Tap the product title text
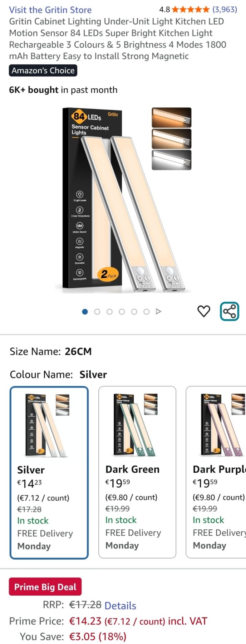The image size is (246, 644). [118, 39]
